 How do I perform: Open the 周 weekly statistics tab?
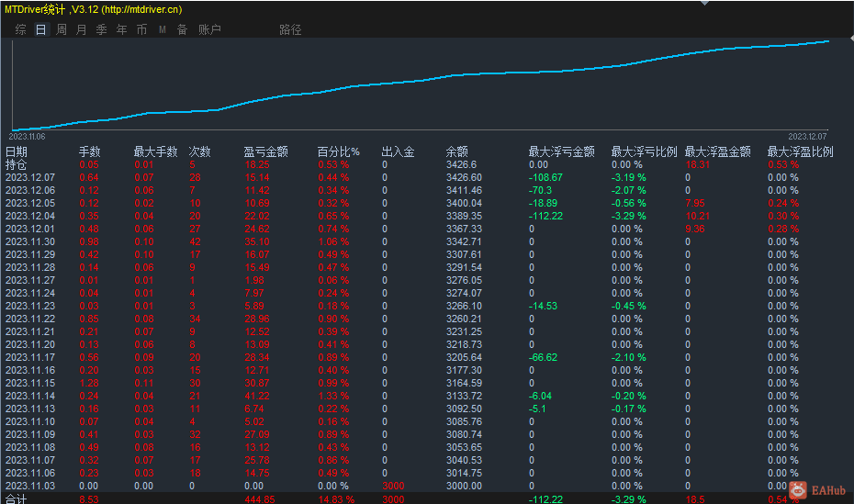pos(61,29)
